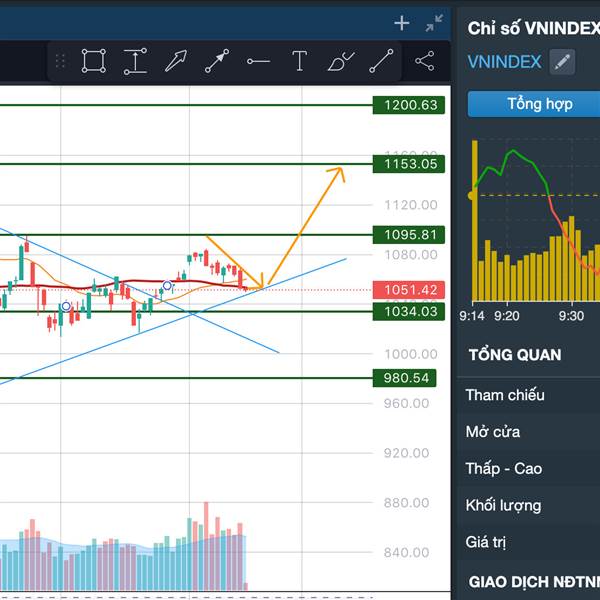This screenshot has width=600, height=600.
Task: Click the Chỉ số VNINDEX panel title
Action: pyautogui.click(x=533, y=28)
